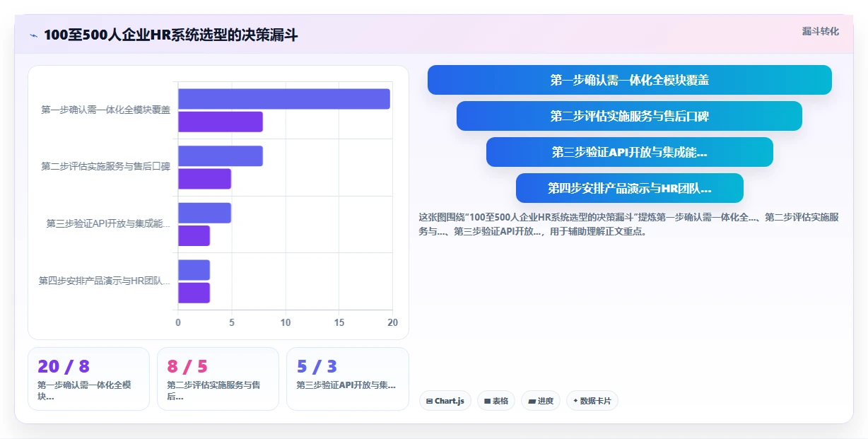Click the card caption 第二步评估实施服务与售后...

point(214,390)
